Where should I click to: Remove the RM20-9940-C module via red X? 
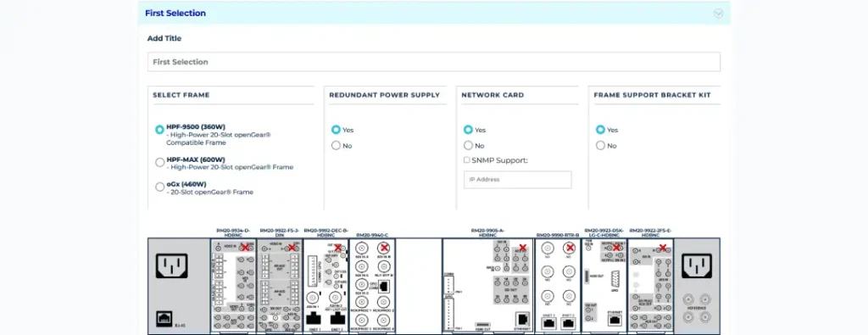[384, 247]
